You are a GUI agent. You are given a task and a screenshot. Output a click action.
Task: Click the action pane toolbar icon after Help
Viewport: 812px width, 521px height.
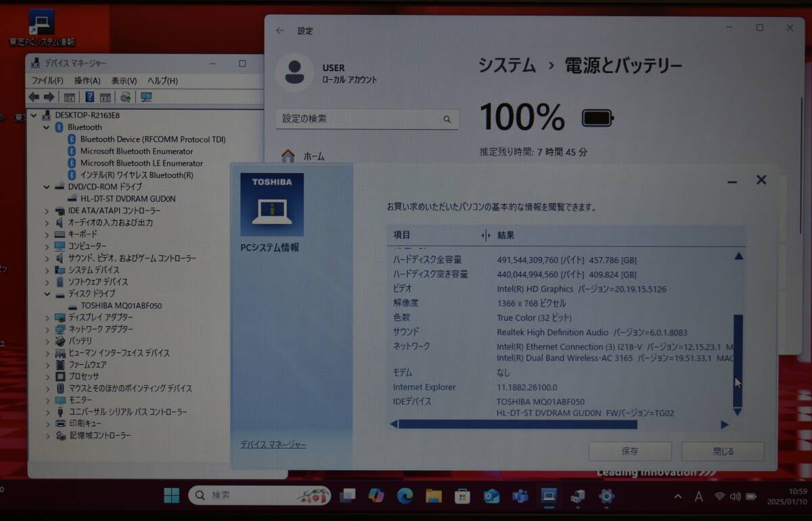coord(105,97)
